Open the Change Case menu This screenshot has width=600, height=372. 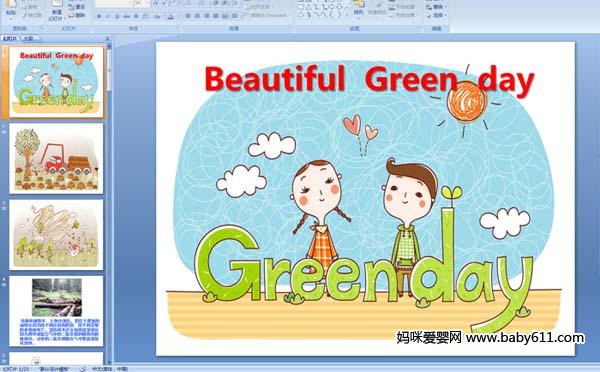click(x=158, y=16)
